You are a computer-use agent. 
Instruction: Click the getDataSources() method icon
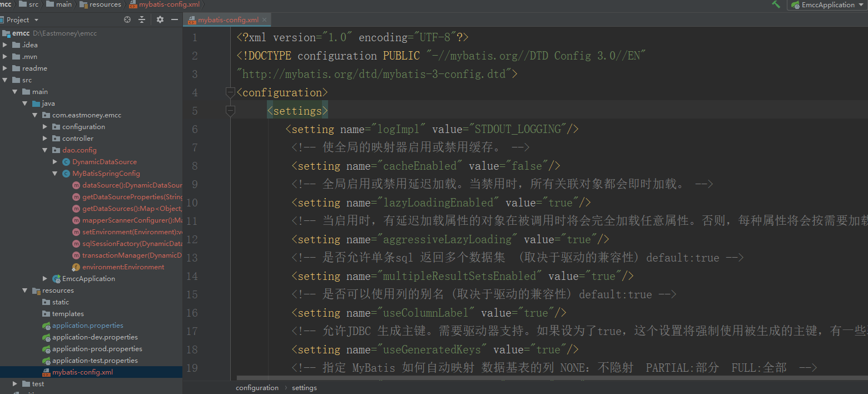click(76, 209)
